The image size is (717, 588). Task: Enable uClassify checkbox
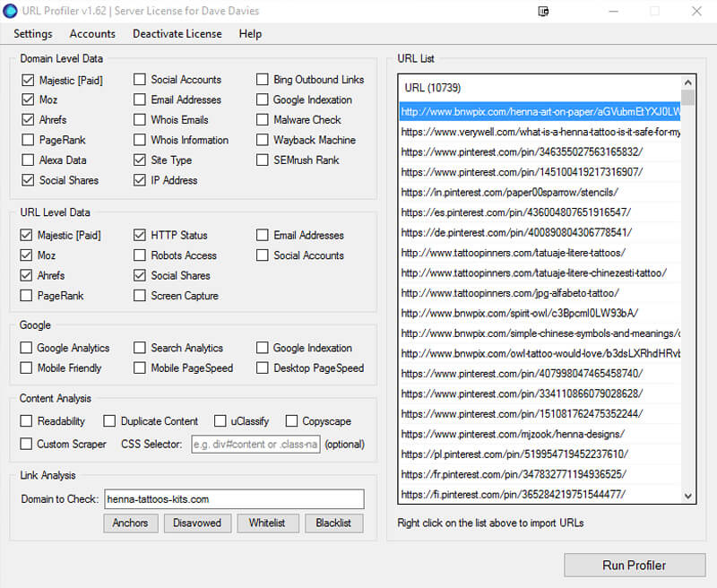(220, 420)
